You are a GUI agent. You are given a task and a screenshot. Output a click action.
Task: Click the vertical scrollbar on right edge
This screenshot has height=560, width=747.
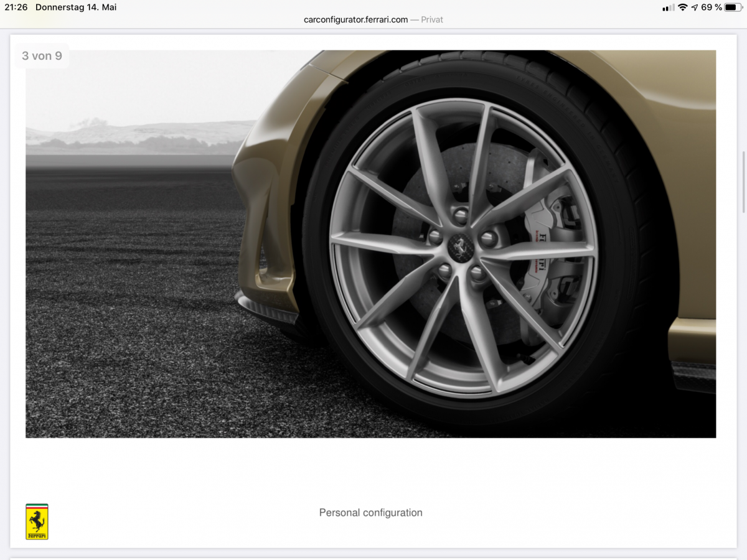click(743, 182)
